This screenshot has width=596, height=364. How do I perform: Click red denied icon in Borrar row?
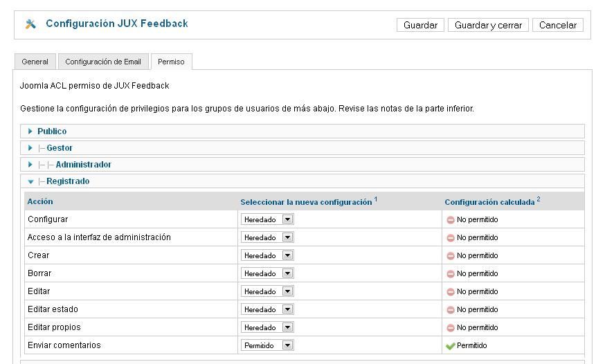pos(451,274)
